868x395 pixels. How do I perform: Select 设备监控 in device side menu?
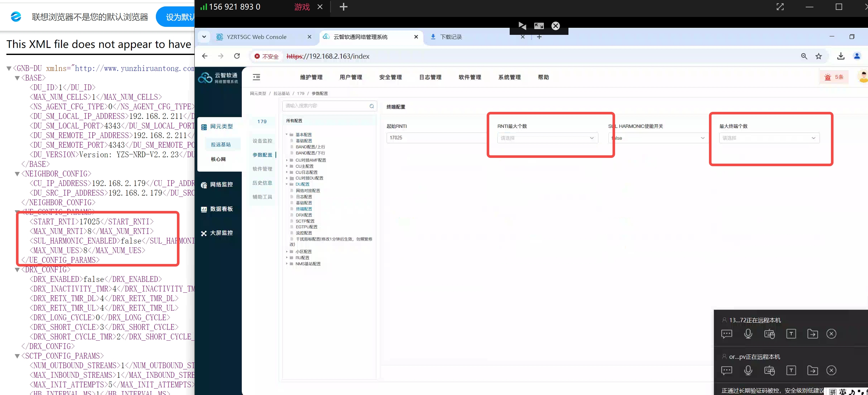(x=262, y=141)
